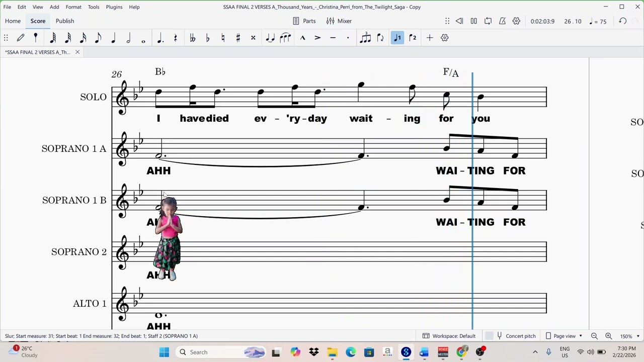Image resolution: width=644 pixels, height=362 pixels.
Task: Open the Format menu
Action: click(73, 7)
